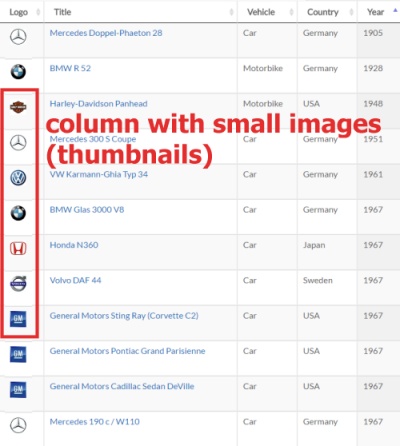
Task: Open General Motors Cadillac Sedan DeVille link
Action: [122, 386]
